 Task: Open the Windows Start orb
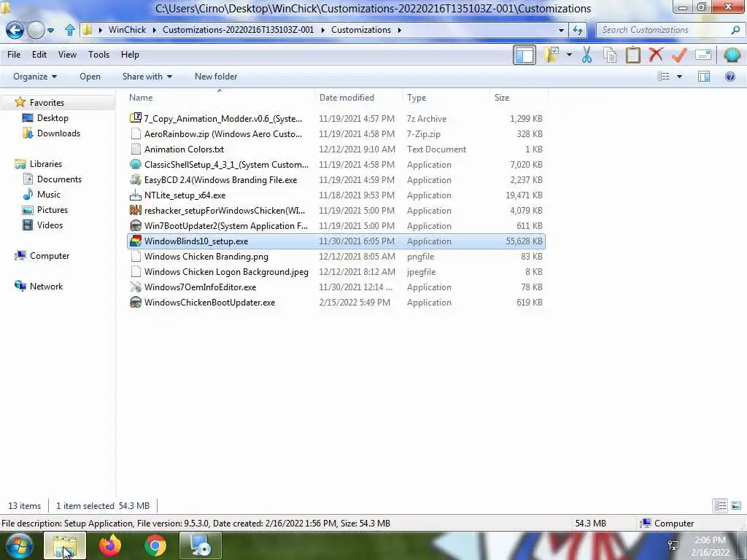(20, 545)
